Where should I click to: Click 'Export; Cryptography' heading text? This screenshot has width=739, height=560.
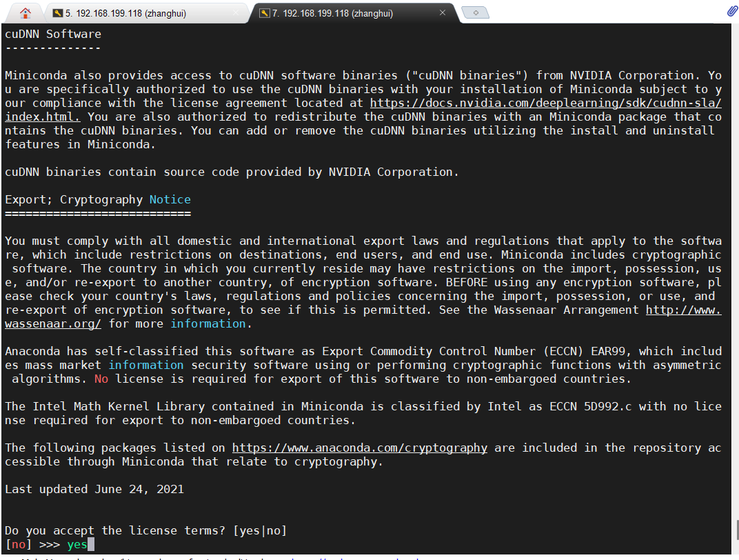[74, 200]
